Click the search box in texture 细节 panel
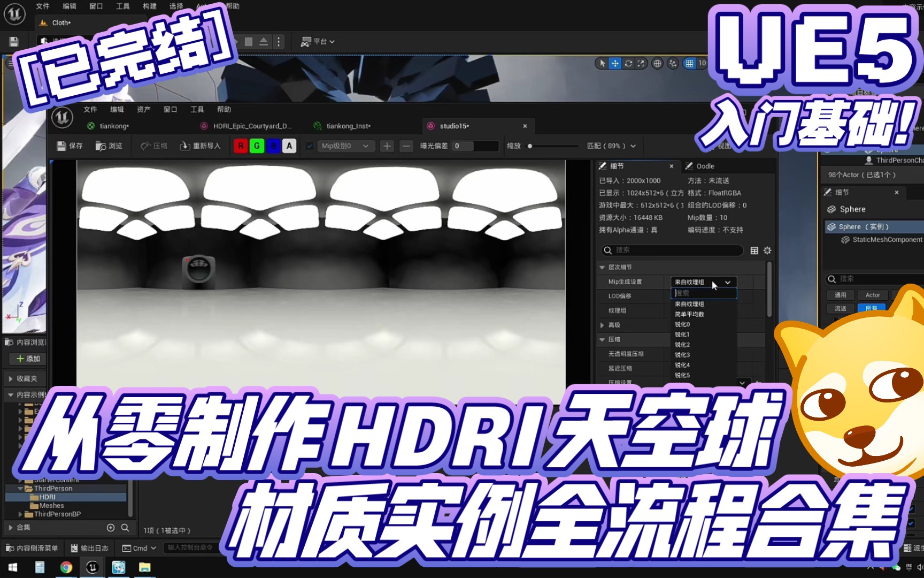Viewport: 924px width, 578px height. click(672, 250)
